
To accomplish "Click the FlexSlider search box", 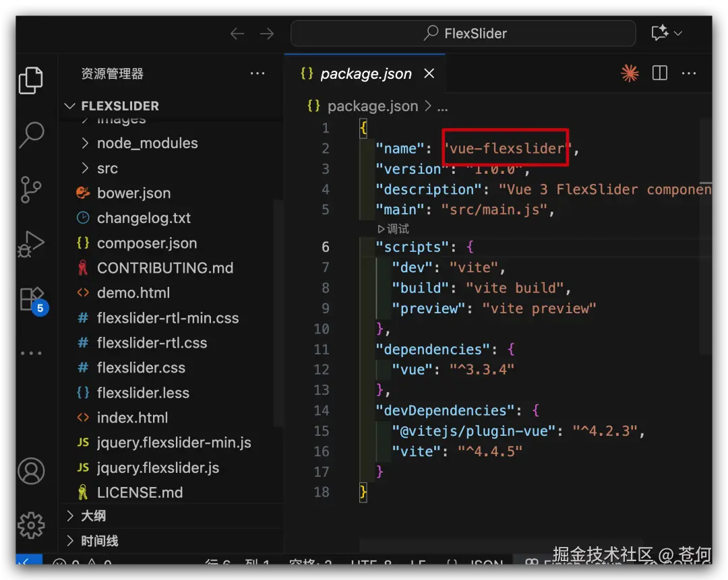I will (463, 32).
